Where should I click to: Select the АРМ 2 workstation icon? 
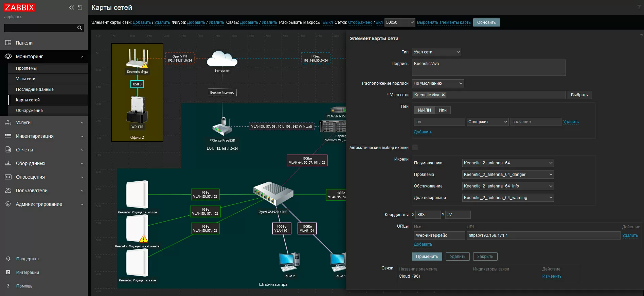[290, 262]
